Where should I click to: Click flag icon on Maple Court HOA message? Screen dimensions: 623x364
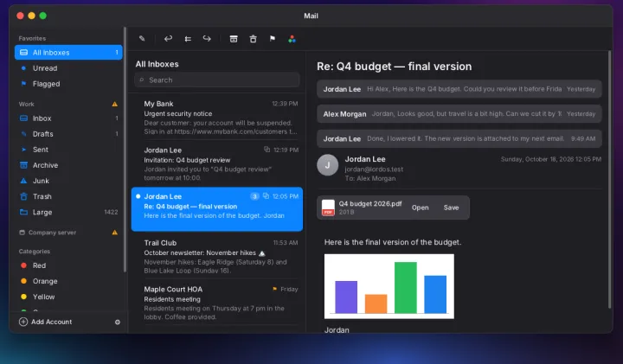coord(274,289)
